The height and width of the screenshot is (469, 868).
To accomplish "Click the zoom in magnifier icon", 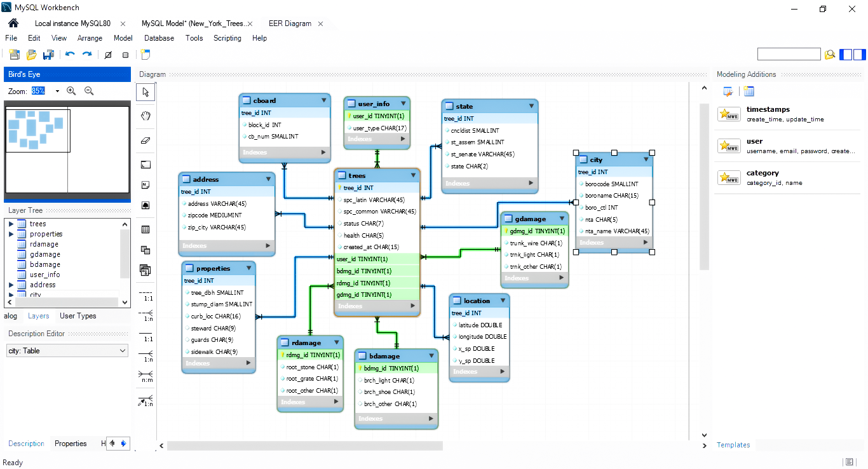I will tap(71, 91).
